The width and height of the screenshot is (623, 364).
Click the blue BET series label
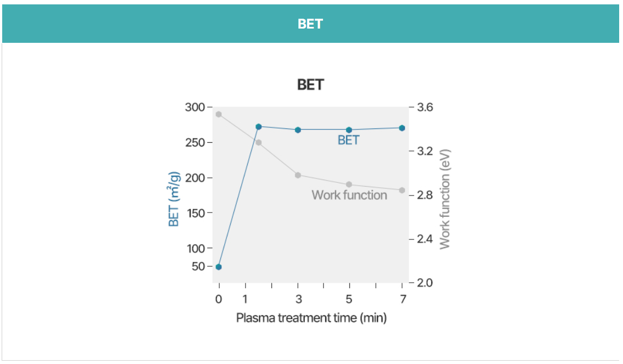348,140
